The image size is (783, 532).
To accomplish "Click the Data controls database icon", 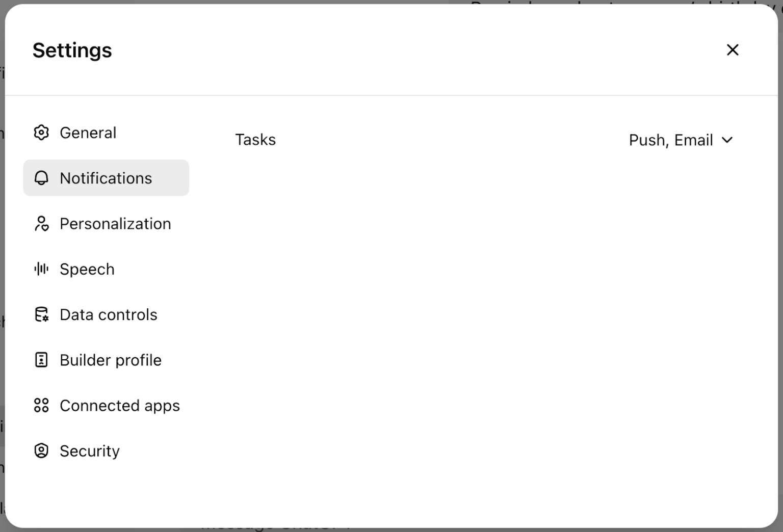I will tap(41, 314).
